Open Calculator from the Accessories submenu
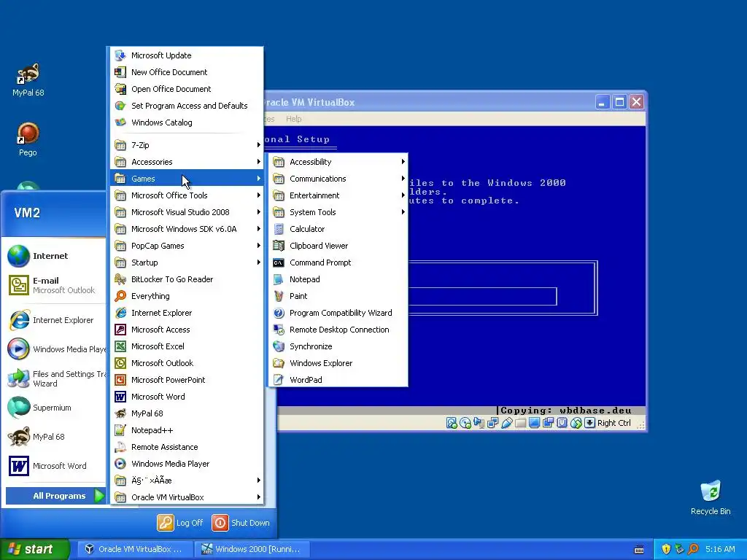This screenshot has height=560, width=747. tap(338, 229)
